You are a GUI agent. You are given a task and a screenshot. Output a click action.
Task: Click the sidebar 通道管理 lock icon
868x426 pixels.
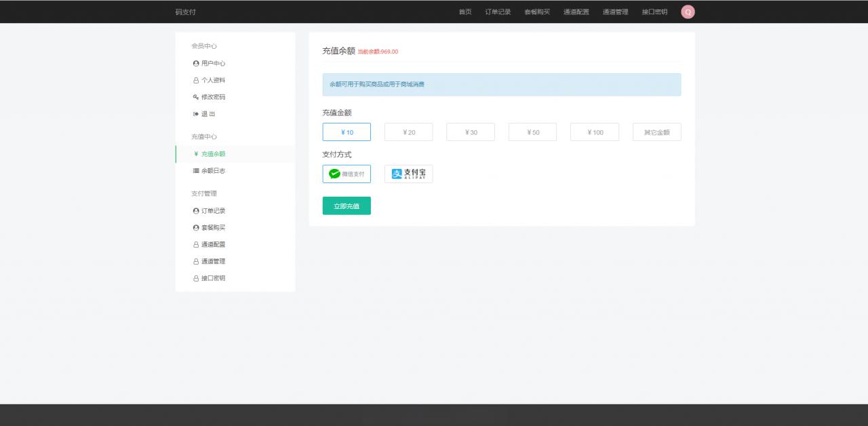click(x=196, y=262)
